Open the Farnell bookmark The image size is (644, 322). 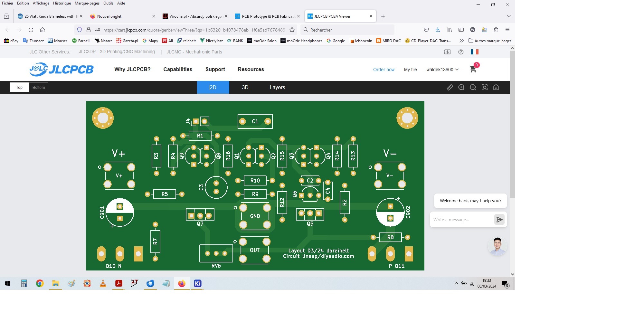click(x=80, y=41)
